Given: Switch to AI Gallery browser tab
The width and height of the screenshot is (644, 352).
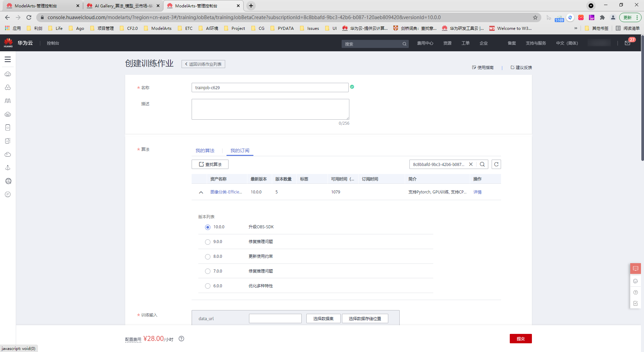Looking at the screenshot, I should click(x=123, y=6).
